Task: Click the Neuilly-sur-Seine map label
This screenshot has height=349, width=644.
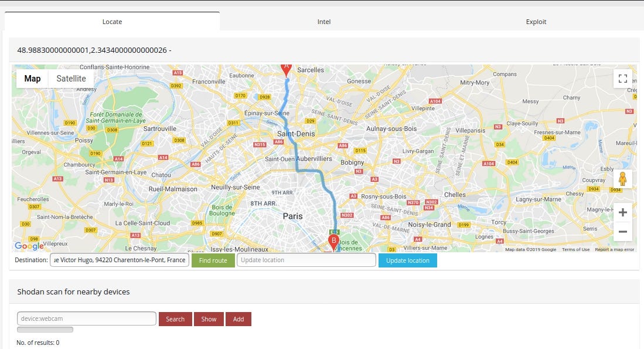Action: [x=236, y=188]
